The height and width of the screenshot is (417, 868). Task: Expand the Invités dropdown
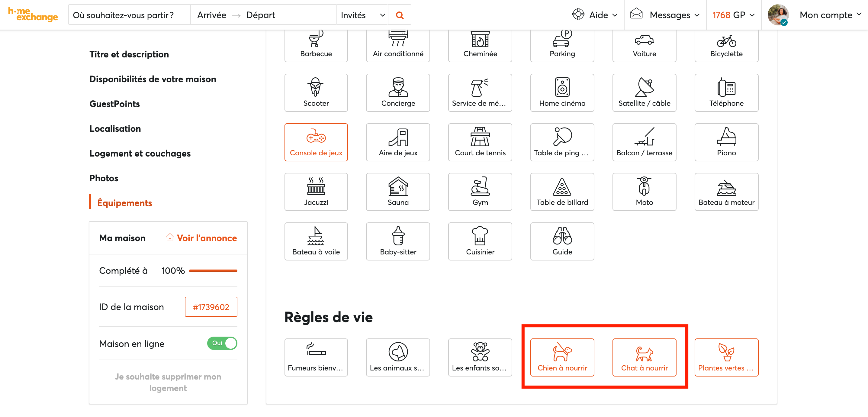coord(362,15)
